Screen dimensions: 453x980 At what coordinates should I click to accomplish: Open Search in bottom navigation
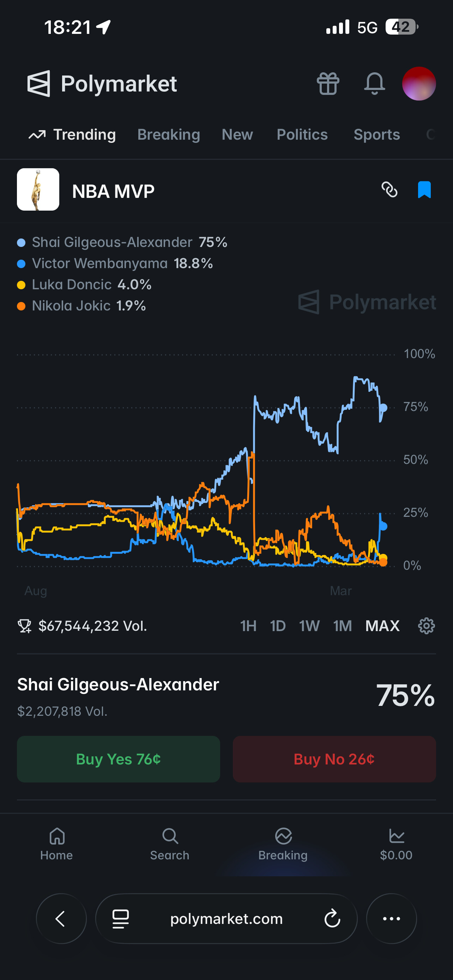tap(170, 843)
